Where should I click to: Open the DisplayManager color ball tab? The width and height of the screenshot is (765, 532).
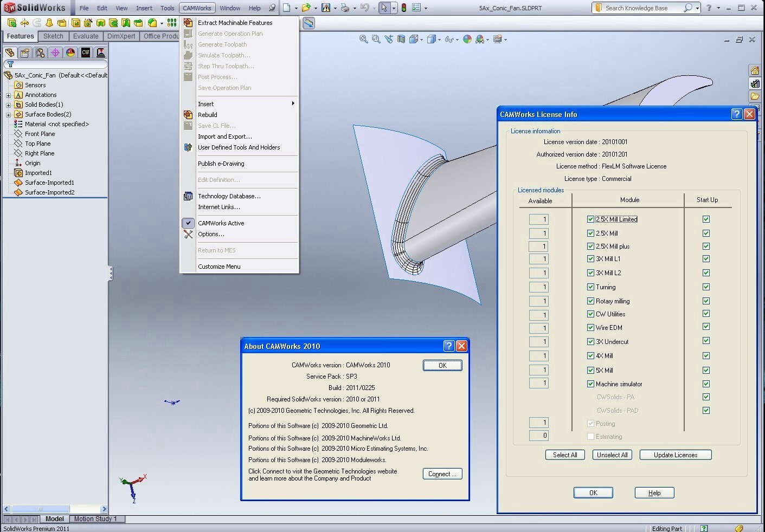[x=70, y=53]
